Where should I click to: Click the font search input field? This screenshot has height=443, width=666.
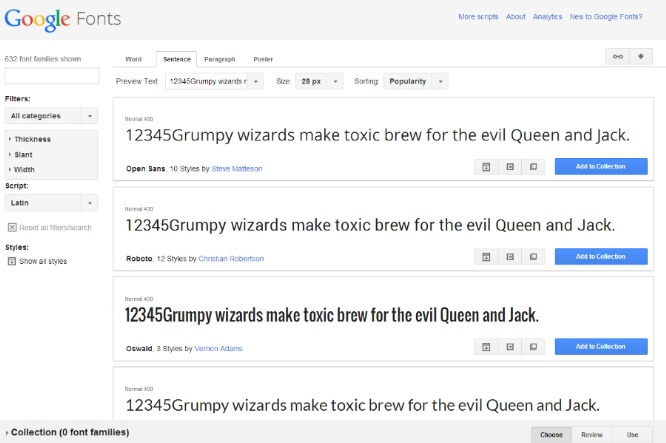[52, 76]
